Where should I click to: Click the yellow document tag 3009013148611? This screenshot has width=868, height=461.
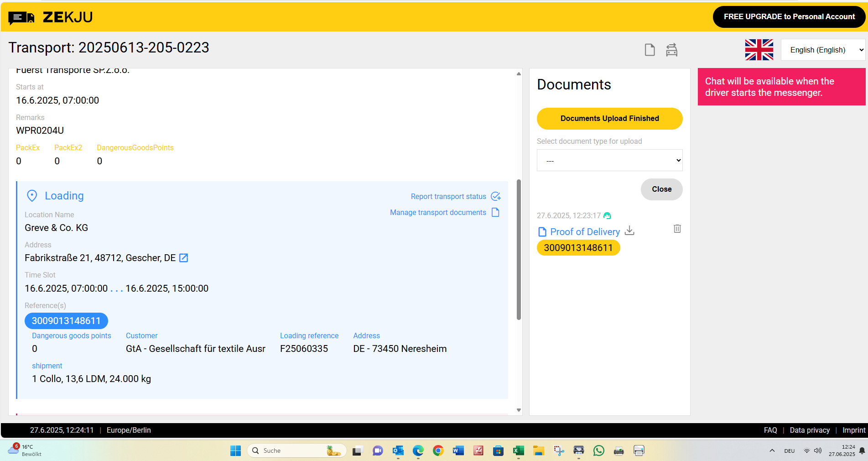(578, 248)
